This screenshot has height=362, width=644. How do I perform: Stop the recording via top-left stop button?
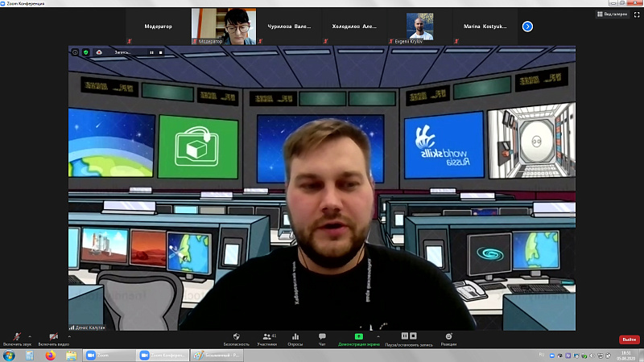[x=160, y=52]
